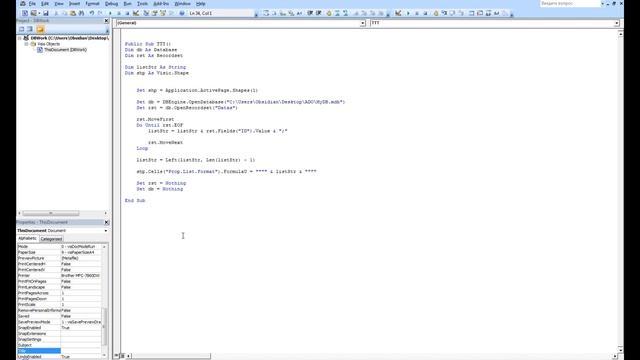Open Properties Window via toolbar icon
Viewport: 640px width, 360px height.
[154, 13]
